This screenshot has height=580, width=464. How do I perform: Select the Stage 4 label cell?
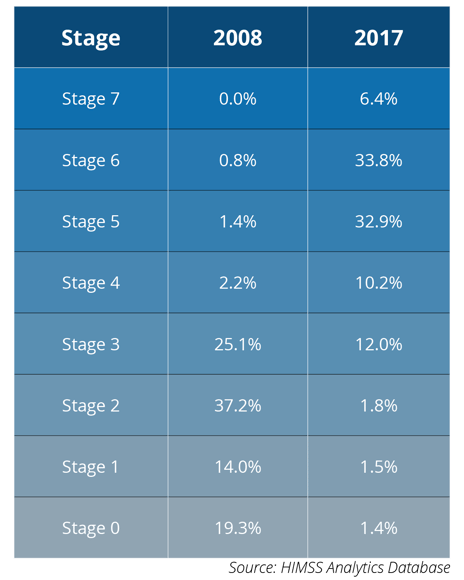[x=91, y=283]
